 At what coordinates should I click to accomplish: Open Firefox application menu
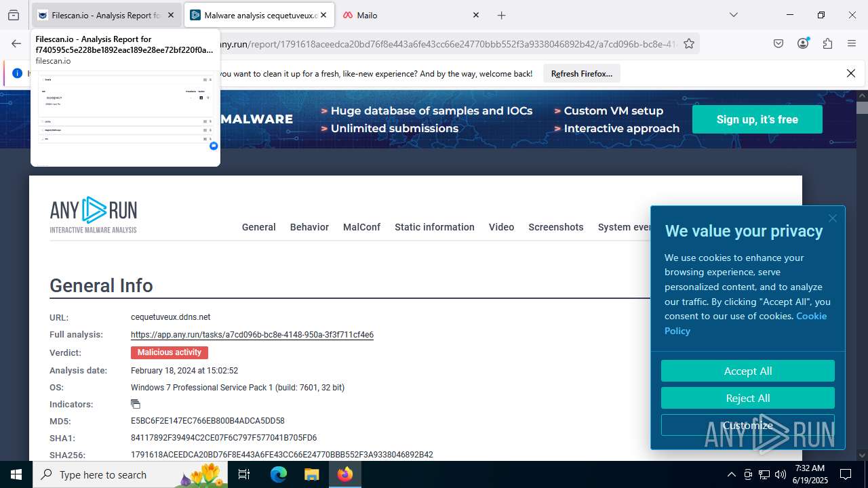[x=852, y=43]
